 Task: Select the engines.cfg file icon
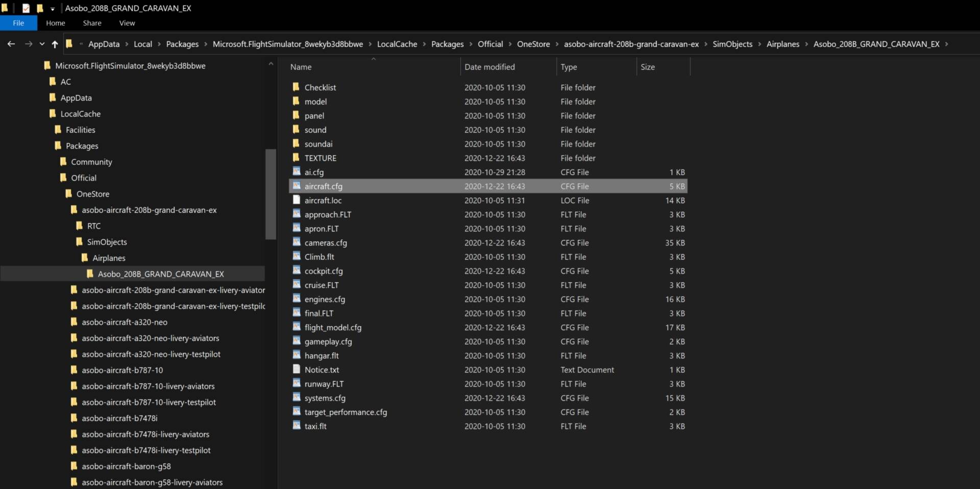[297, 299]
